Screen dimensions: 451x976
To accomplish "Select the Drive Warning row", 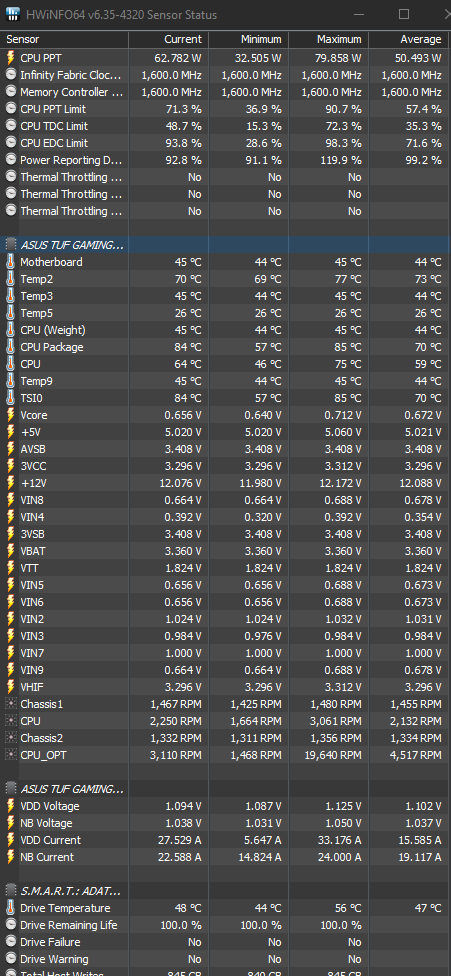I will click(225, 959).
